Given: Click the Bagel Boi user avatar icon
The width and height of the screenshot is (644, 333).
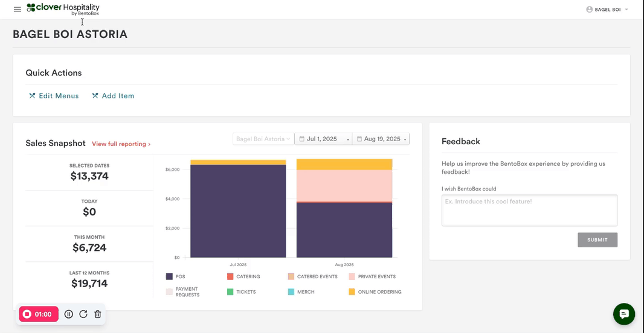Looking at the screenshot, I should [x=590, y=10].
